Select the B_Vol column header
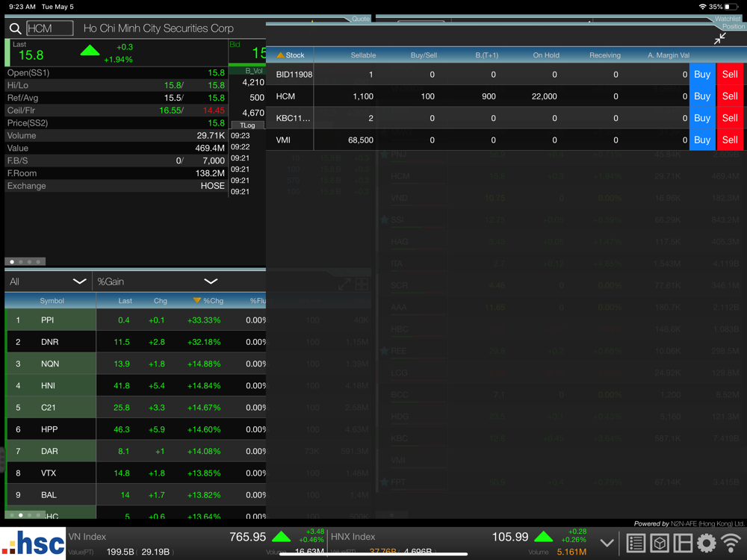 pyautogui.click(x=254, y=71)
